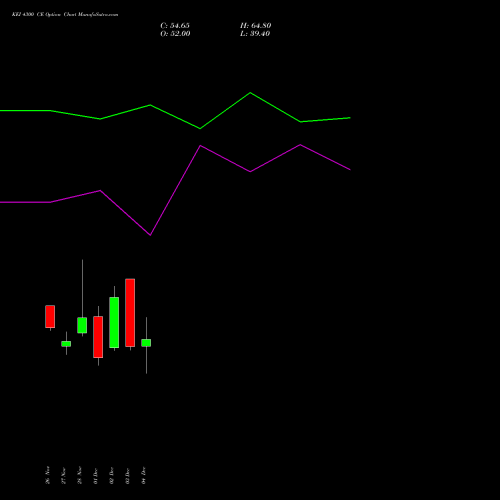Click the lowest trough of the magenta line
This screenshot has width=500, height=500.
(x=150, y=235)
